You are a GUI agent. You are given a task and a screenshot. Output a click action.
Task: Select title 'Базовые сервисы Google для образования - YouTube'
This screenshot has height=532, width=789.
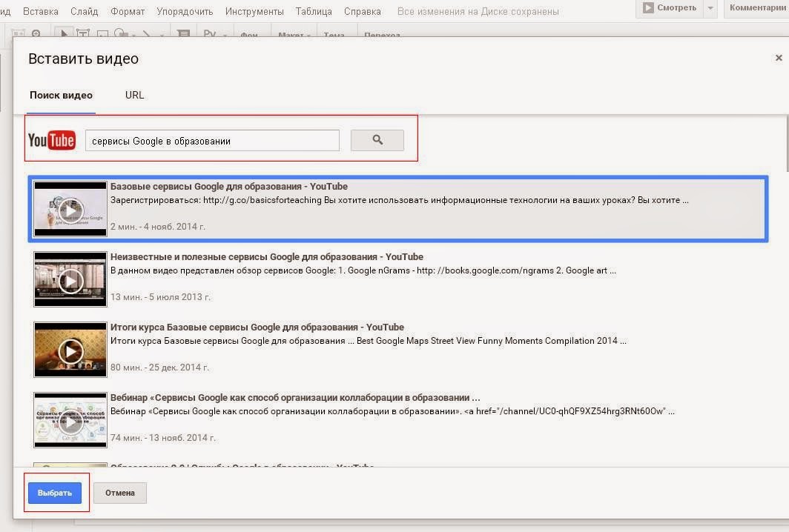click(x=229, y=187)
